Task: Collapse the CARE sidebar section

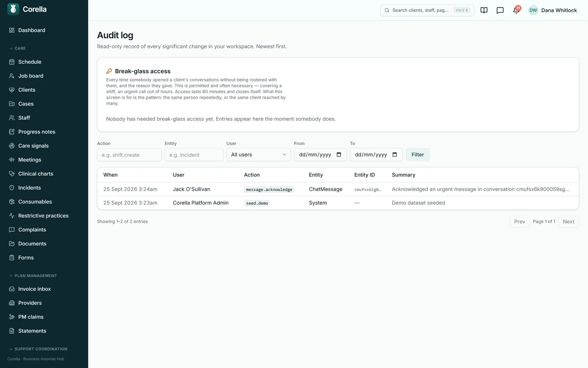Action: click(17, 48)
